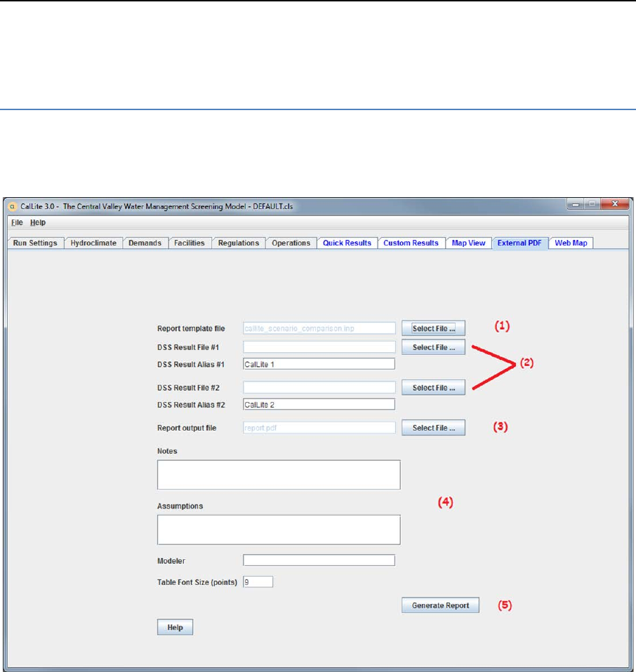636x672 pixels.
Task: Click the 'Table Font Size (points)' label
Action: [197, 582]
